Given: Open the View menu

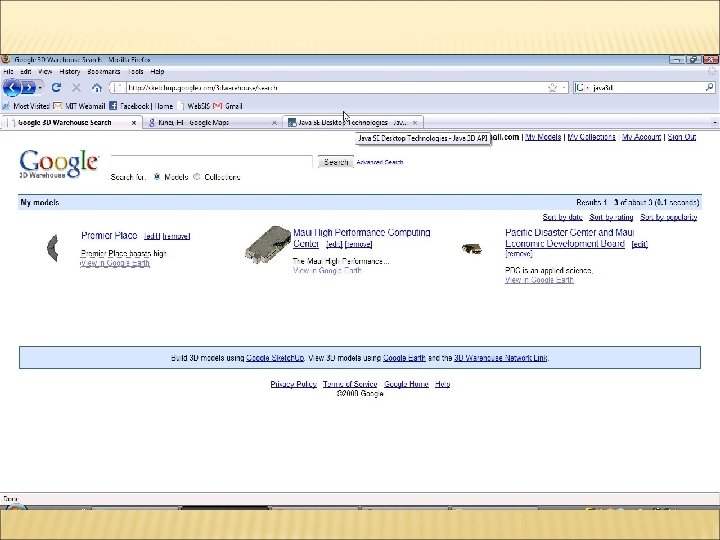Looking at the screenshot, I should tap(45, 72).
